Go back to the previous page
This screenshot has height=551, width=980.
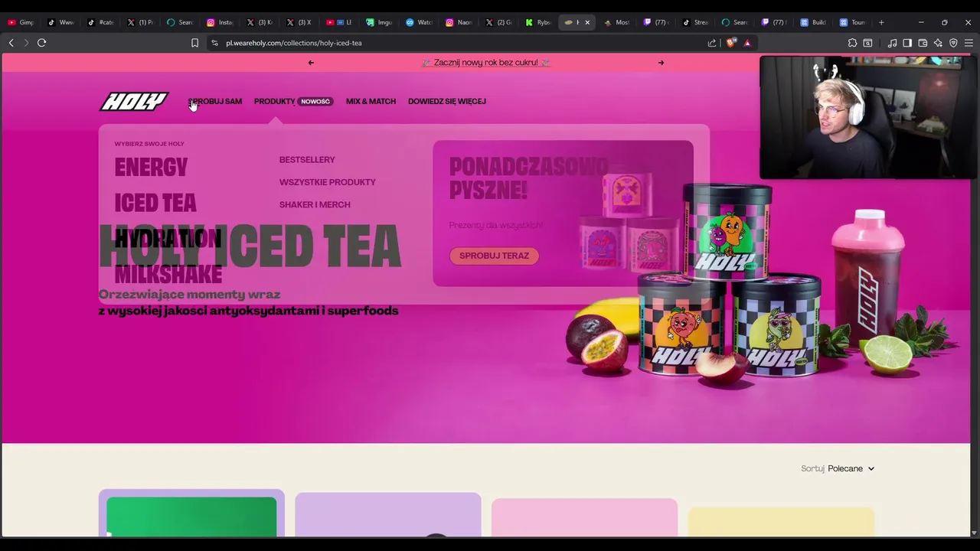coord(11,43)
